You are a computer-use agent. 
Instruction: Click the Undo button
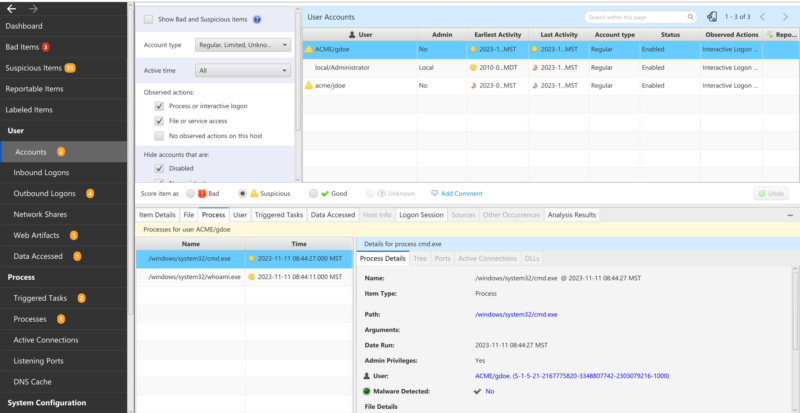coord(770,193)
